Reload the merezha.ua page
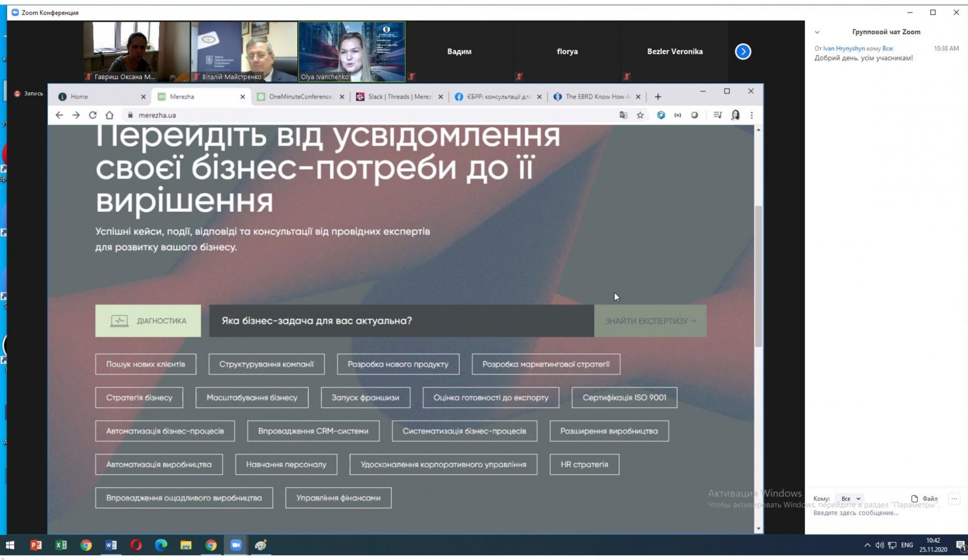Viewport: 968px width, 560px height. (x=92, y=115)
